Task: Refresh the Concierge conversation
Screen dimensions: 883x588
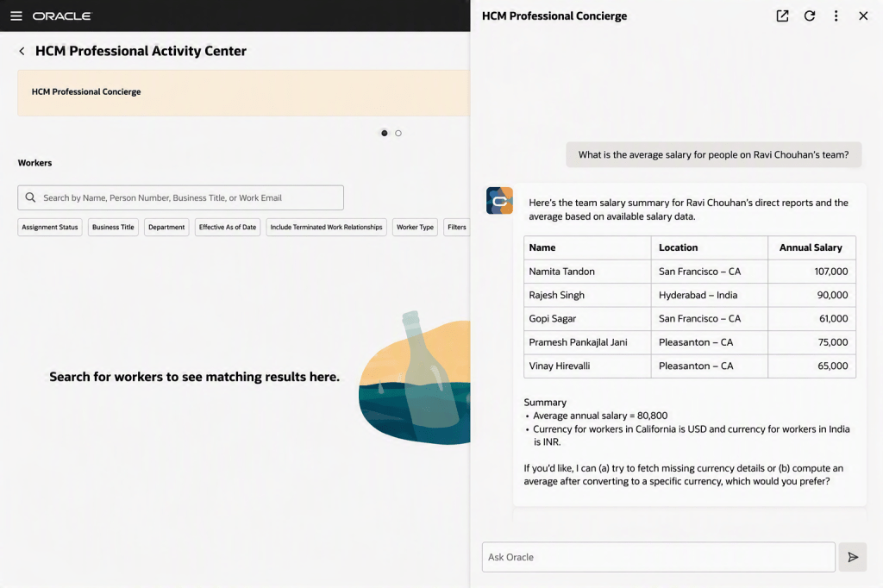Action: pyautogui.click(x=809, y=16)
